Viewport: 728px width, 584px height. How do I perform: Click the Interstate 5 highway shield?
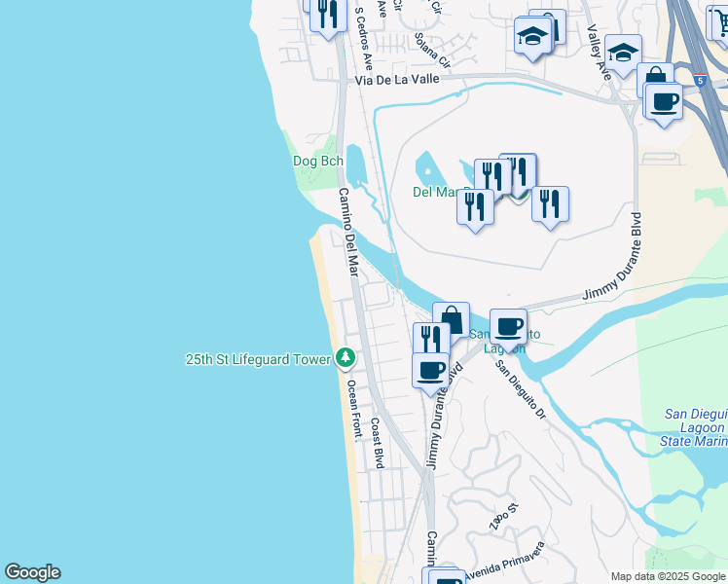[701, 80]
